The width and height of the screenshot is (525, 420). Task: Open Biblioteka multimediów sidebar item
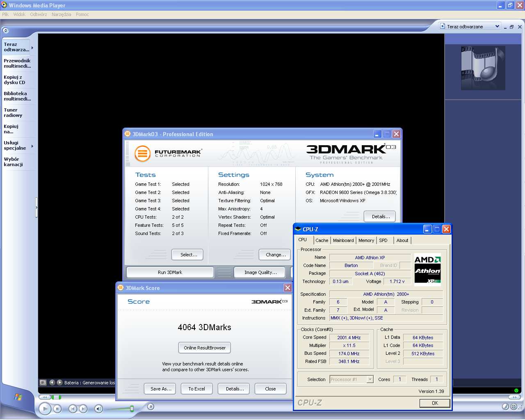click(17, 96)
